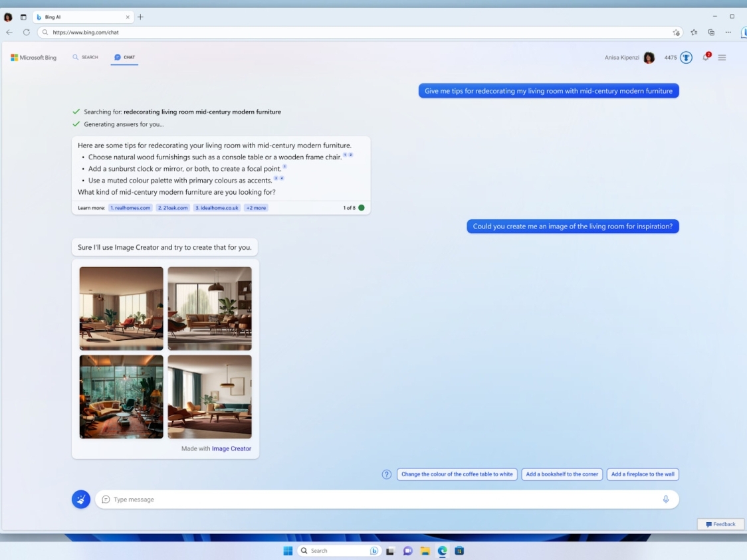Expand the +2 more sources
This screenshot has height=560, width=747.
click(x=256, y=208)
